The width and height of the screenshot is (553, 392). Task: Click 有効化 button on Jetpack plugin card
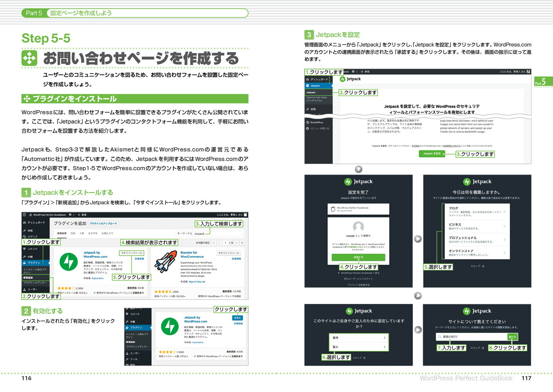(237, 318)
